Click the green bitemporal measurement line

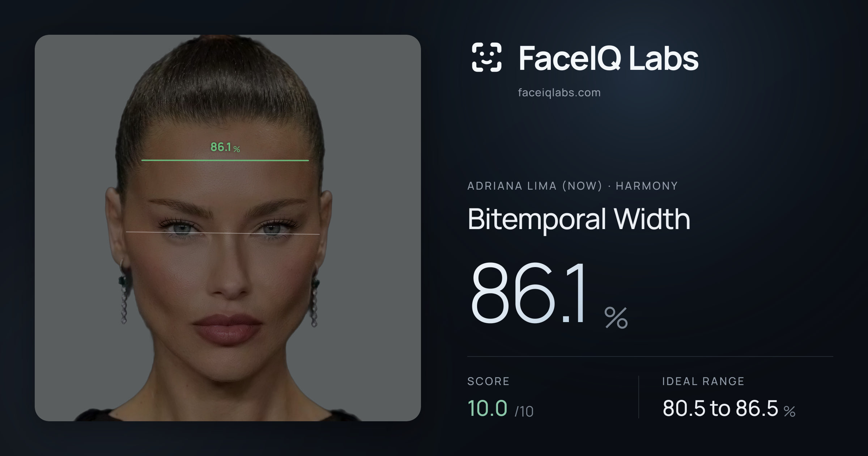[x=225, y=160]
